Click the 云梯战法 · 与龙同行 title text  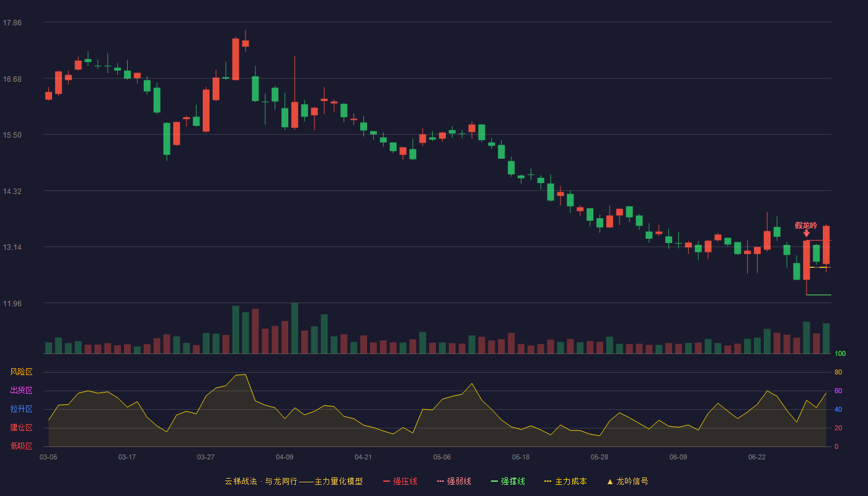tap(260, 481)
